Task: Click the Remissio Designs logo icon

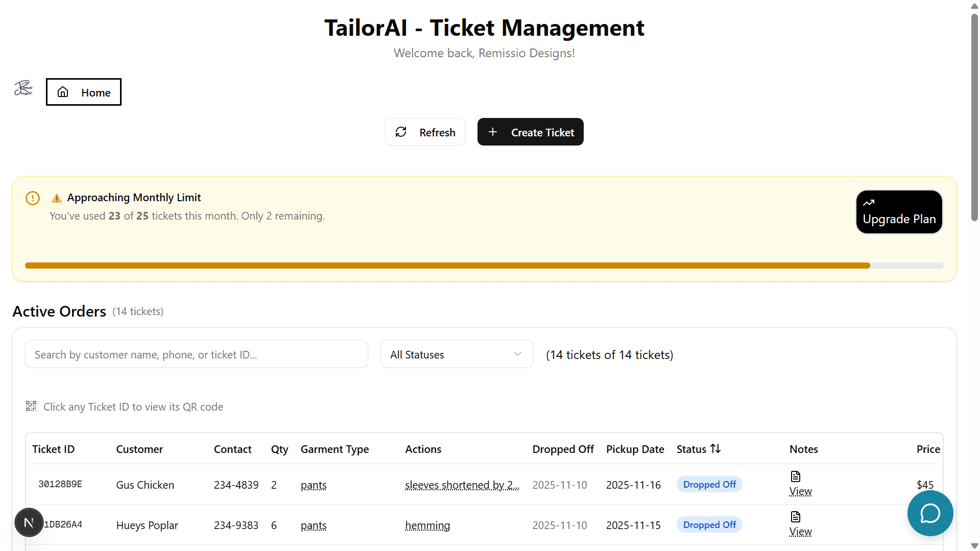Action: 23,88
